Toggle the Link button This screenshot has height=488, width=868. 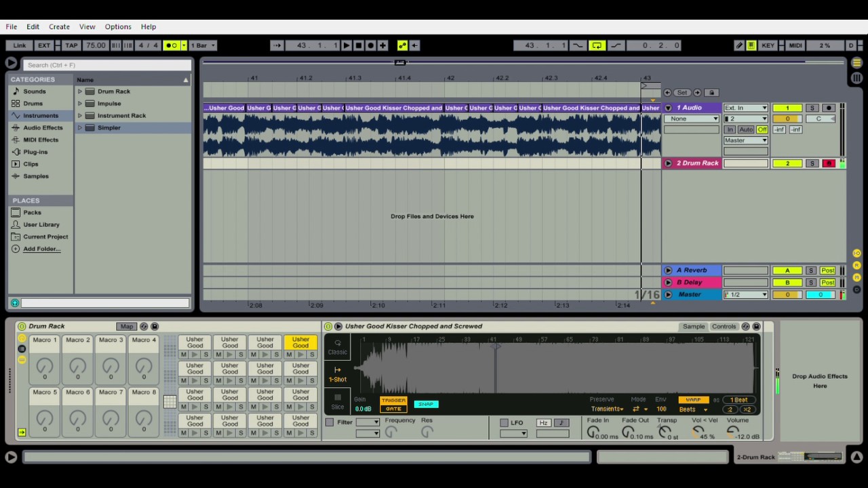20,45
